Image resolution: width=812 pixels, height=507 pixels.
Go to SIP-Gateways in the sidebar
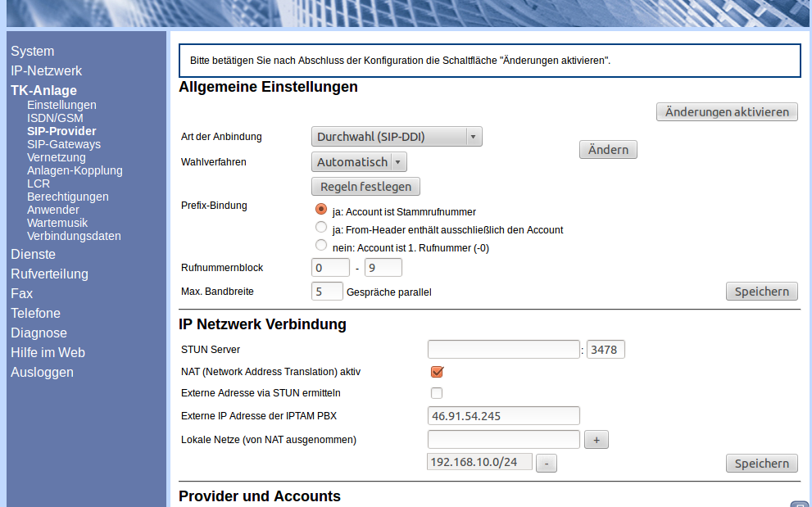tap(64, 144)
